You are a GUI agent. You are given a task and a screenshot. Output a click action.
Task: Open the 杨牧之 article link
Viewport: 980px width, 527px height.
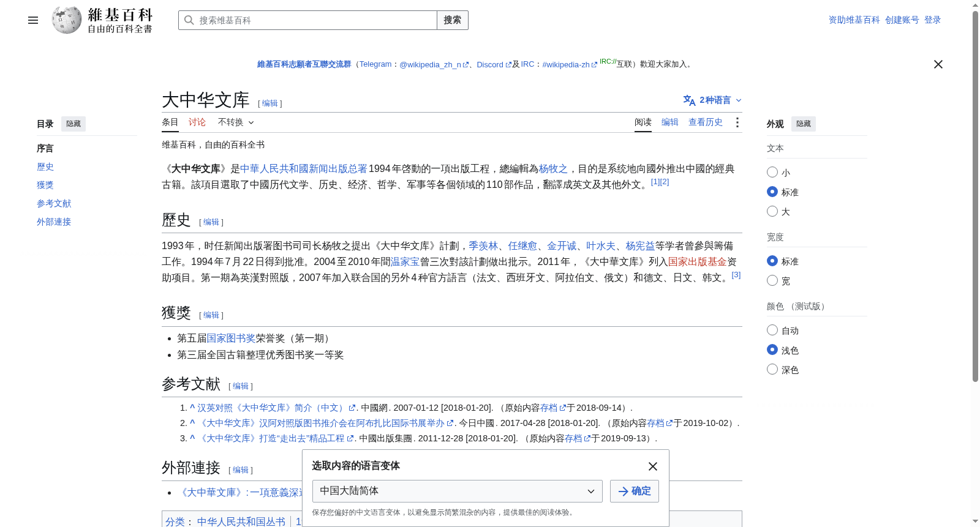(553, 169)
